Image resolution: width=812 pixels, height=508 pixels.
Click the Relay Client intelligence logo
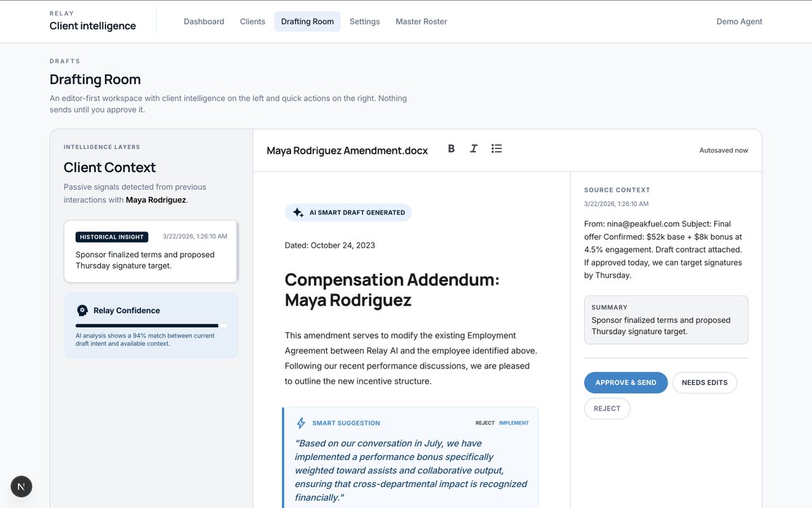click(x=93, y=22)
